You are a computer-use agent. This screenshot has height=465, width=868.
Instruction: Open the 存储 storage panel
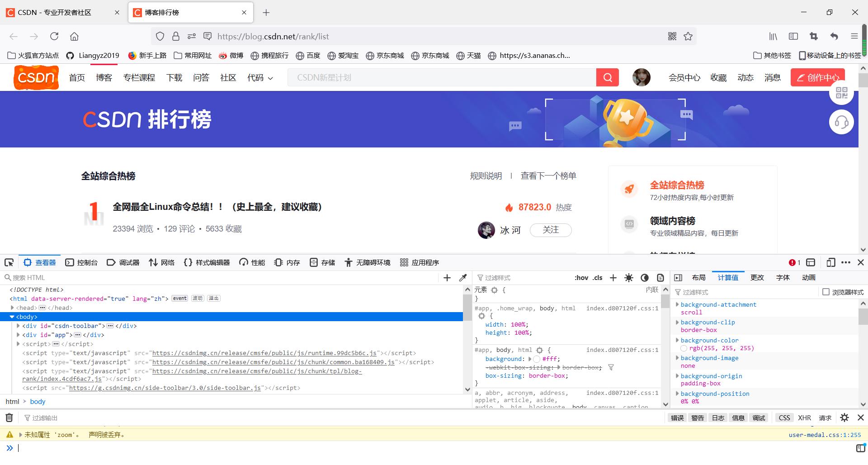click(322, 262)
